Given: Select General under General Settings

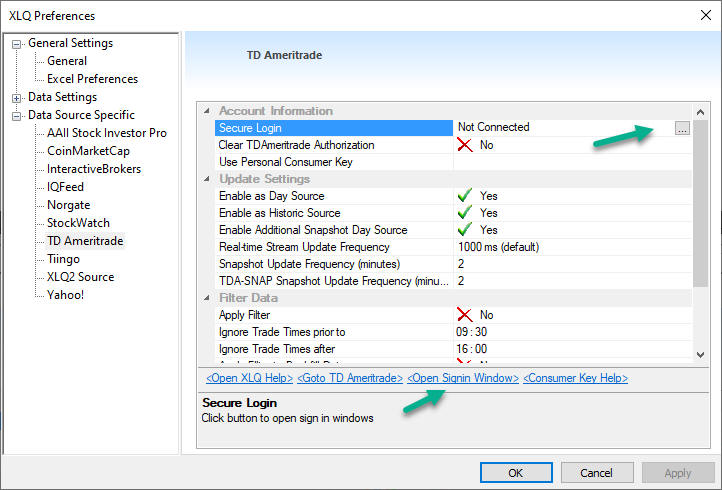Looking at the screenshot, I should point(67,61).
